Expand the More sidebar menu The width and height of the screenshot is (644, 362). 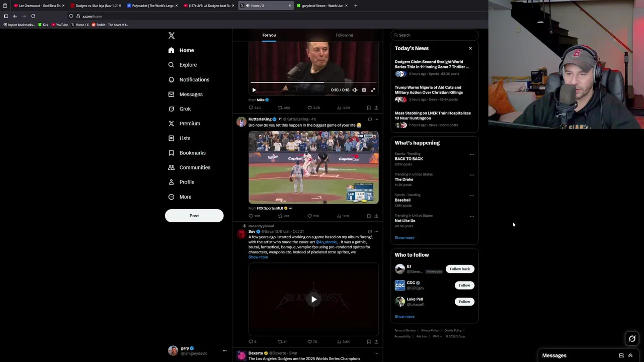pos(180,197)
